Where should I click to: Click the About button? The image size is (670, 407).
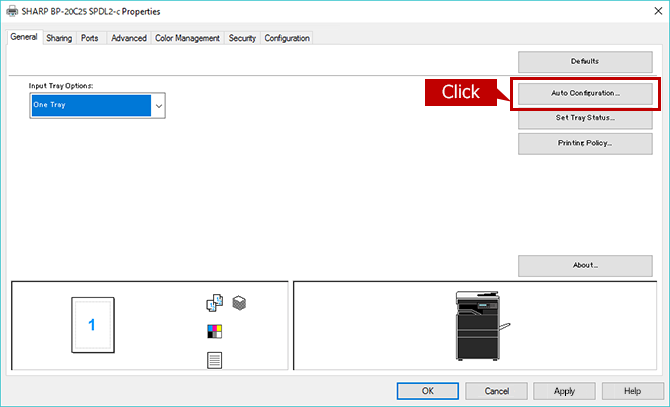pyautogui.click(x=585, y=265)
